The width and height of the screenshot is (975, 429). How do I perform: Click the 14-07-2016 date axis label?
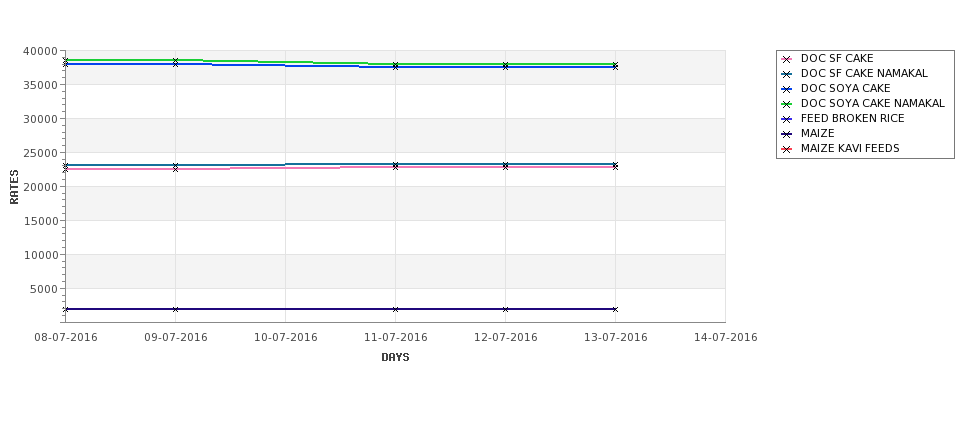[726, 338]
